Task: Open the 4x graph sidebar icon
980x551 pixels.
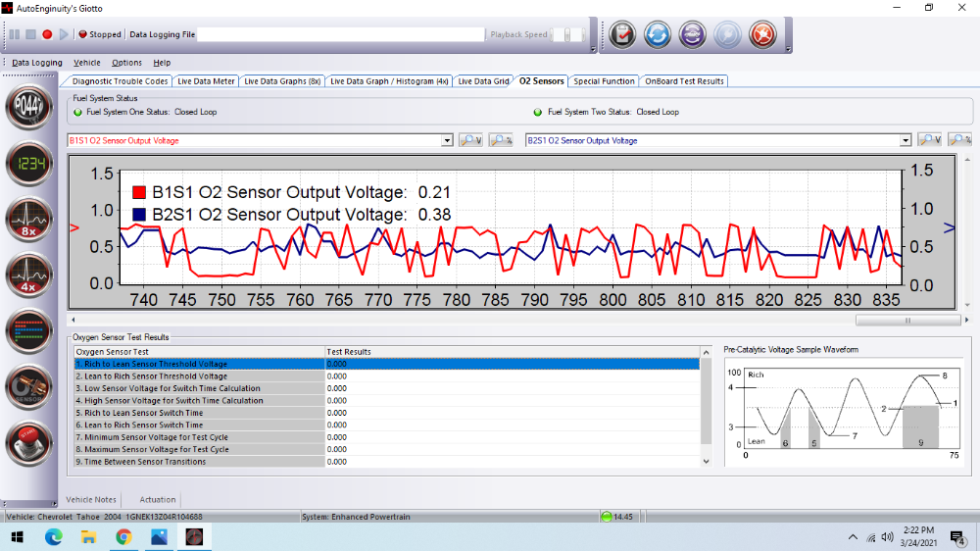Action: 29,275
